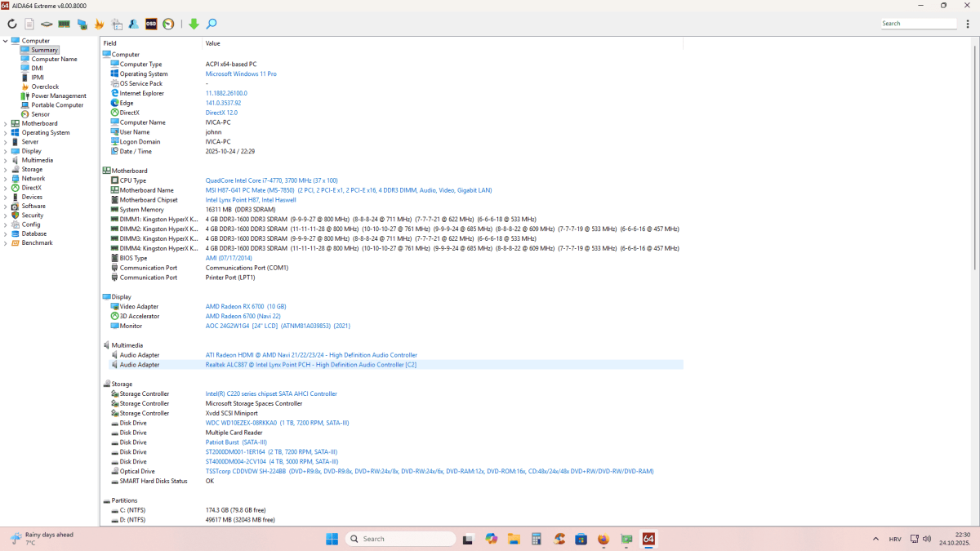Viewport: 980px width, 551px height.
Task: Click the Field column header
Action: [110, 43]
